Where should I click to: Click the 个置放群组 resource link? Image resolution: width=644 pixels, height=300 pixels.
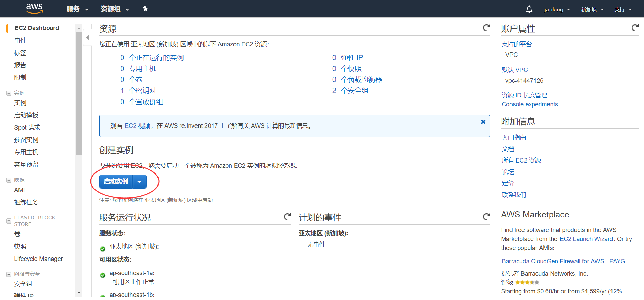146,102
